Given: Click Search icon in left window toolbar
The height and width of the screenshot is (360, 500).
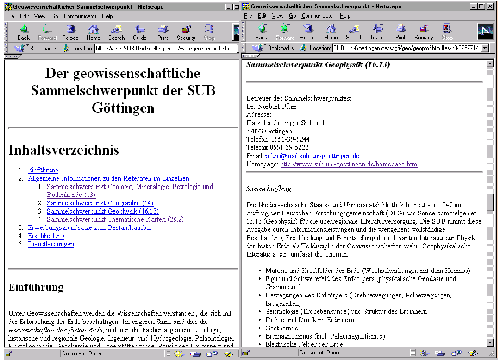Looking at the screenshot, I should point(117,32).
